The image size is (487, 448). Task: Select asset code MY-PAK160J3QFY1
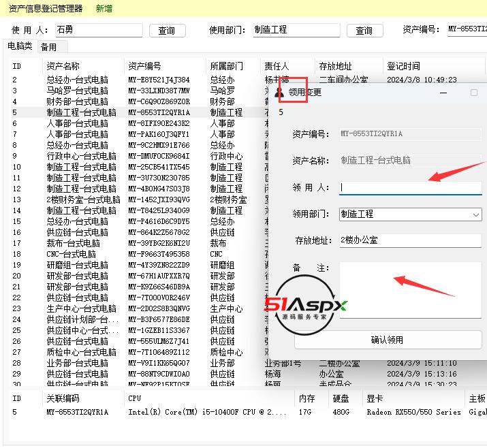(x=159, y=134)
